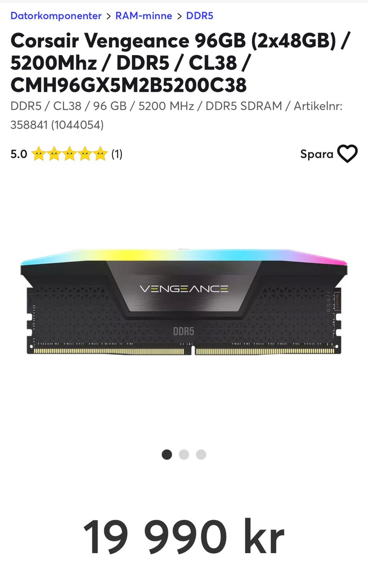Screen dimensions: 368x588
Task: Click the third rating star
Action: pyautogui.click(x=69, y=154)
